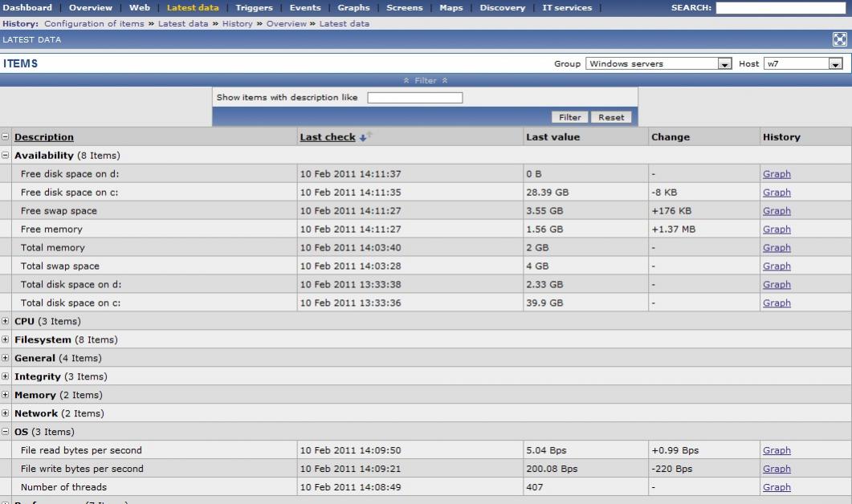
Task: Open Graph for Total disk space on c:
Action: coord(777,303)
